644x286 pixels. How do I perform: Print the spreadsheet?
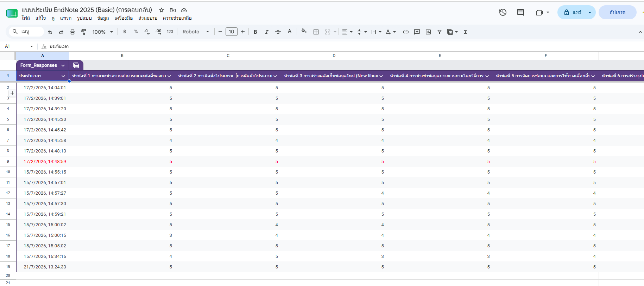coord(72,32)
